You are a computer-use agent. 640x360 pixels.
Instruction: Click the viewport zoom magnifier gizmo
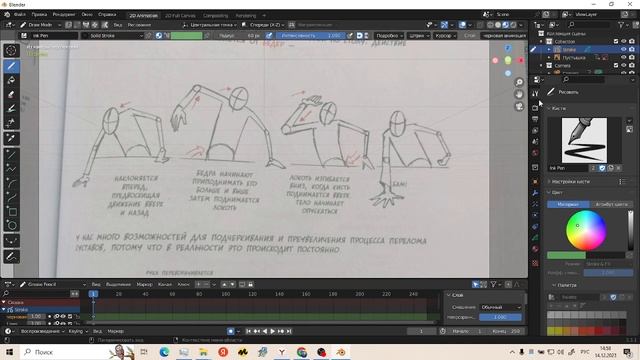coord(519,82)
